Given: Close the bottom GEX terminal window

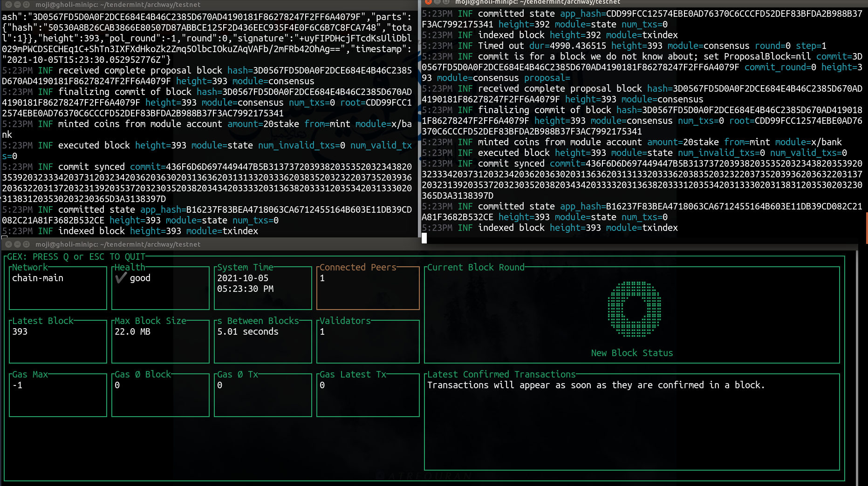Looking at the screenshot, I should (8, 244).
